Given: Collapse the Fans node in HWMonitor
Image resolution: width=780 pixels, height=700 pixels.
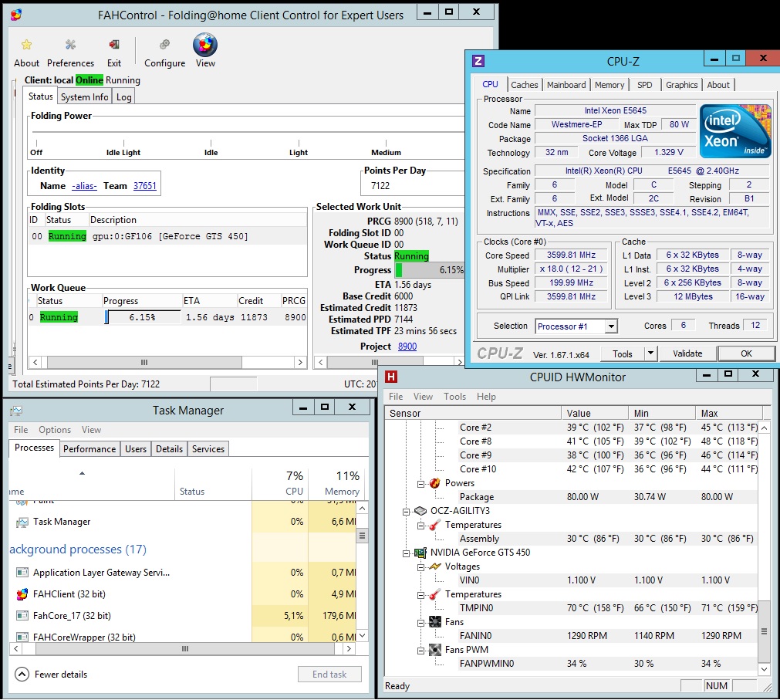Looking at the screenshot, I should (x=420, y=622).
